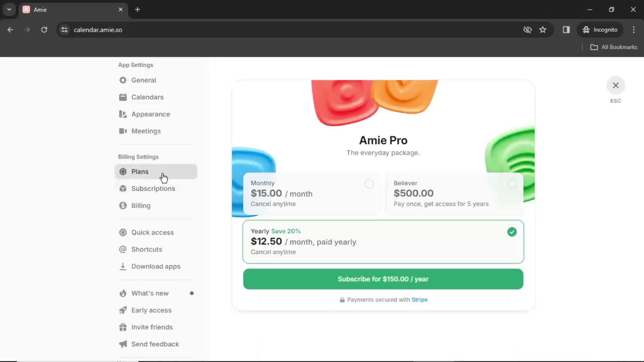Open Send feedback dialog

pos(155,344)
